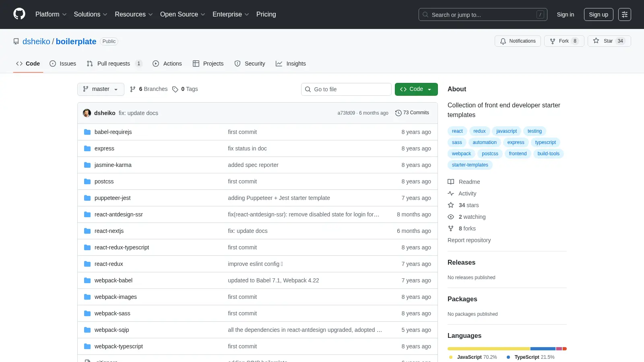Click the branch icon next to 6 Branches
The image size is (644, 362).
[x=133, y=89]
